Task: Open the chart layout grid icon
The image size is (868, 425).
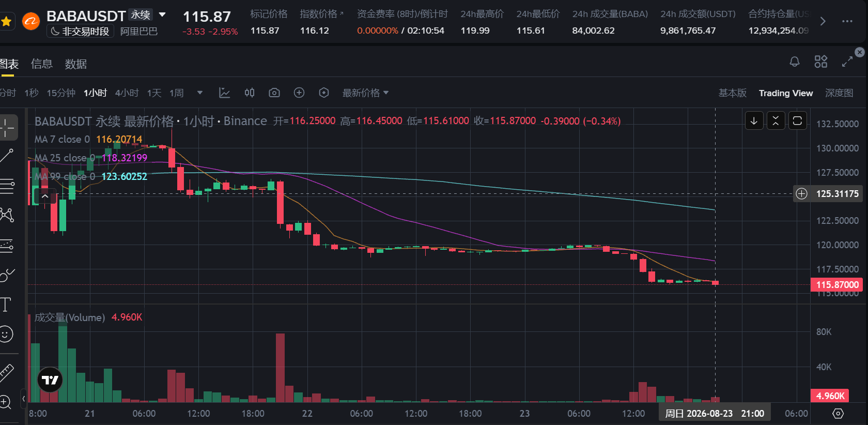Action: (x=821, y=62)
